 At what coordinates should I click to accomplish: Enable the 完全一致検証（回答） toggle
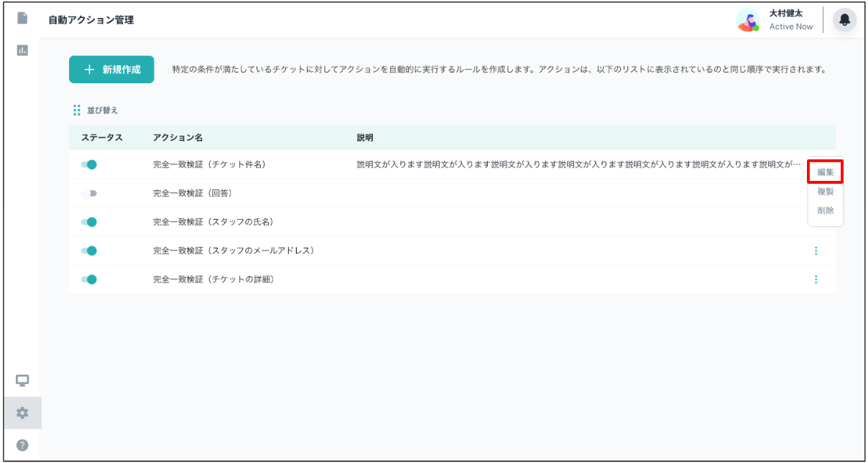point(89,193)
